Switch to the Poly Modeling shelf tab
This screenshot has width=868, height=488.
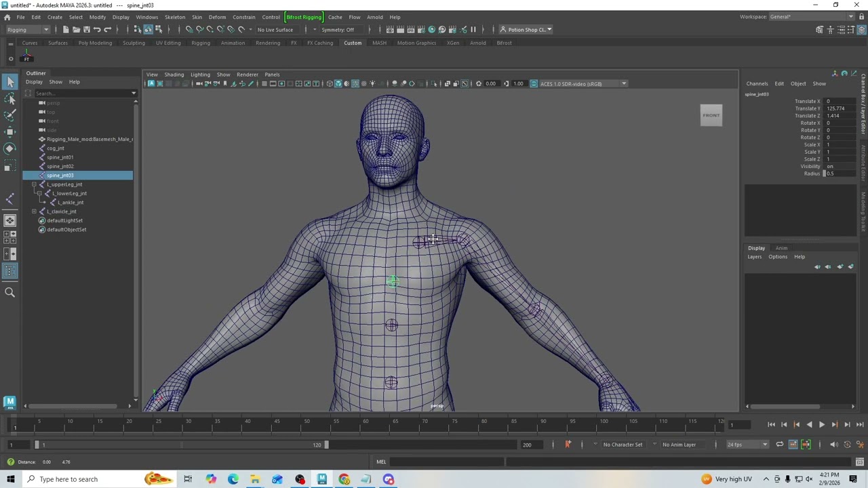[95, 43]
